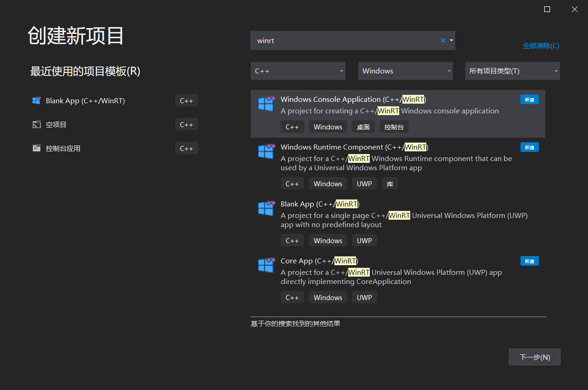Expand the search history dropdown arrow
The height and width of the screenshot is (390, 588).
coord(451,40)
